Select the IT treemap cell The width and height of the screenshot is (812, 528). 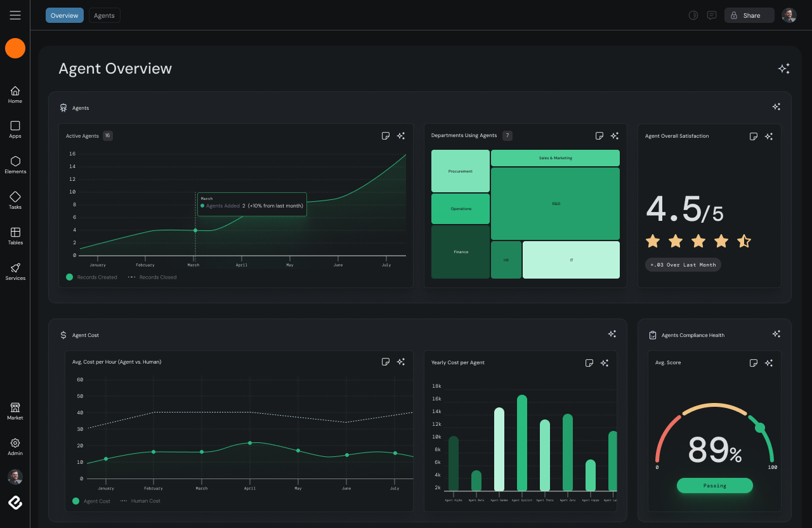pyautogui.click(x=571, y=260)
